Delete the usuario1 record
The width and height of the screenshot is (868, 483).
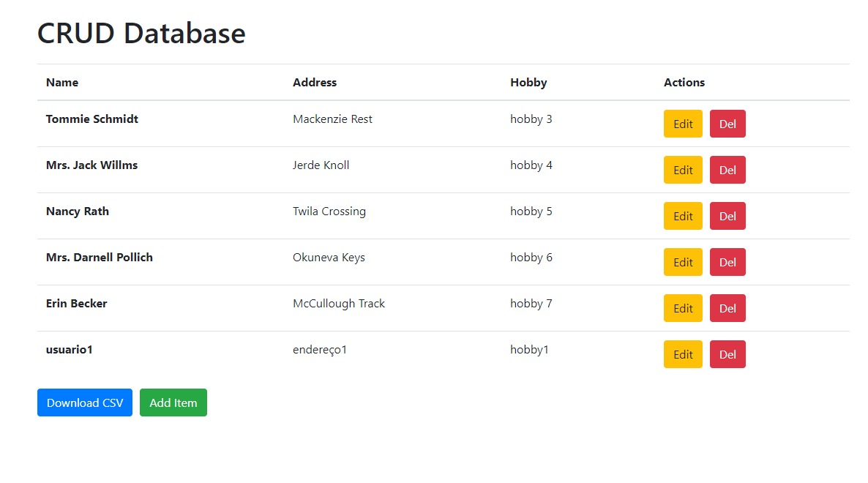point(727,354)
